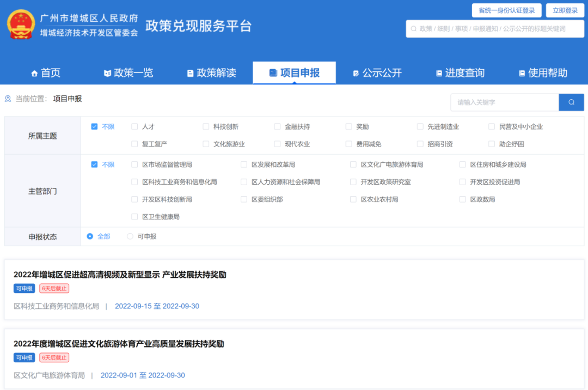This screenshot has width=588, height=390.
Task: Click the blue search magnifier button
Action: tap(571, 102)
